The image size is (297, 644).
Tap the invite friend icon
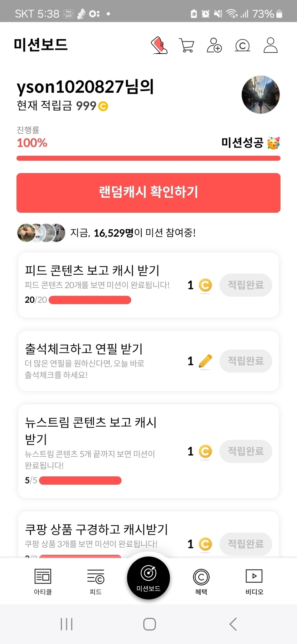pyautogui.click(x=214, y=45)
